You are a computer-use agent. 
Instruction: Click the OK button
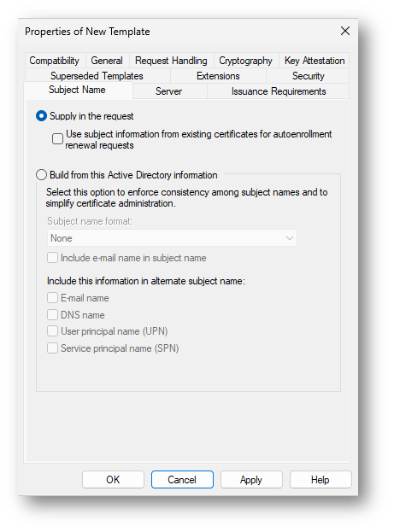pyautogui.click(x=113, y=479)
